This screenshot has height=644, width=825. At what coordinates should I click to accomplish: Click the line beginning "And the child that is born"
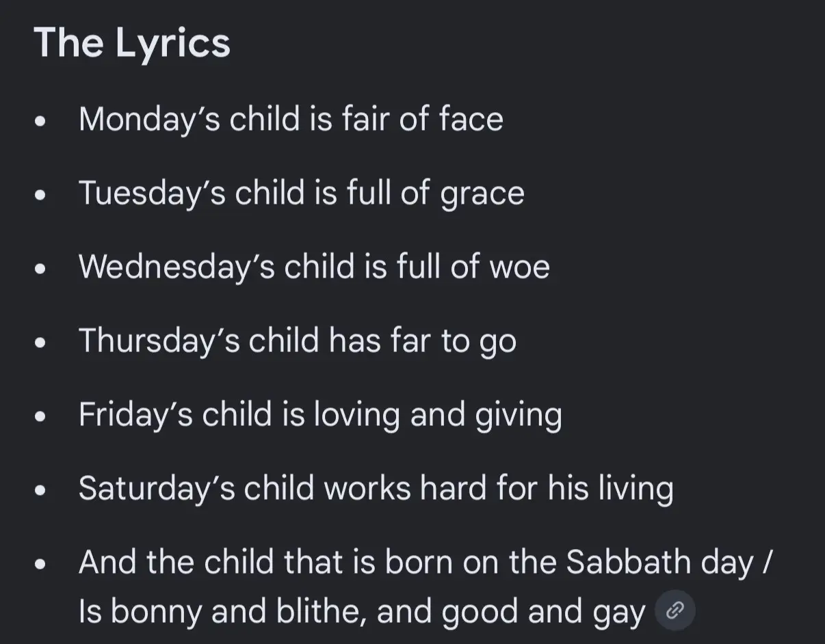[425, 563]
